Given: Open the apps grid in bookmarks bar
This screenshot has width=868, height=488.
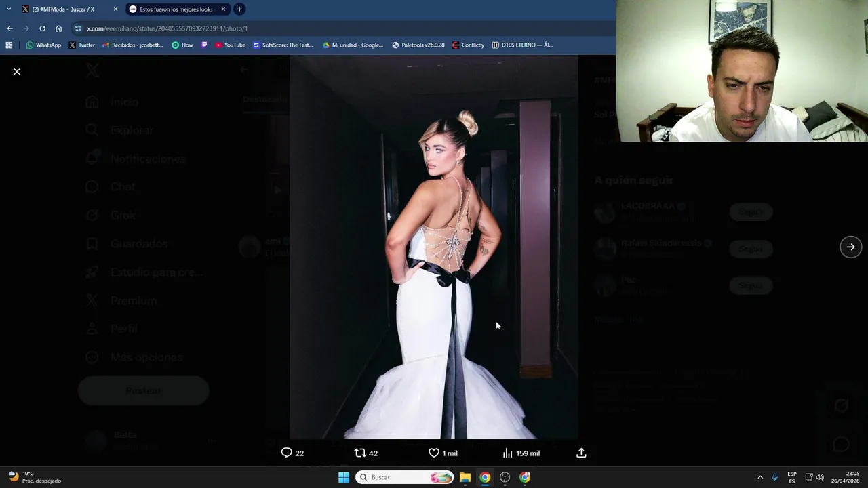Looking at the screenshot, I should coord(9,45).
